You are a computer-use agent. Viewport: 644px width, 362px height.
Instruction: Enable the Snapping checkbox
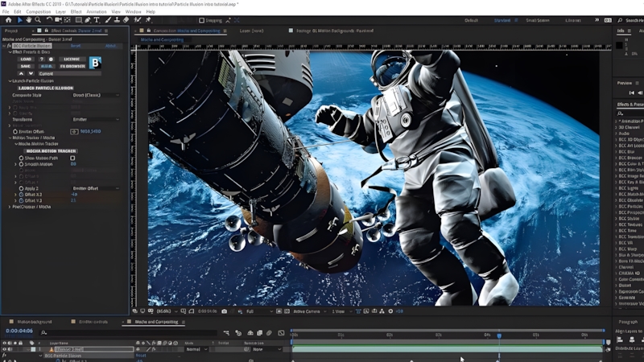pos(202,20)
